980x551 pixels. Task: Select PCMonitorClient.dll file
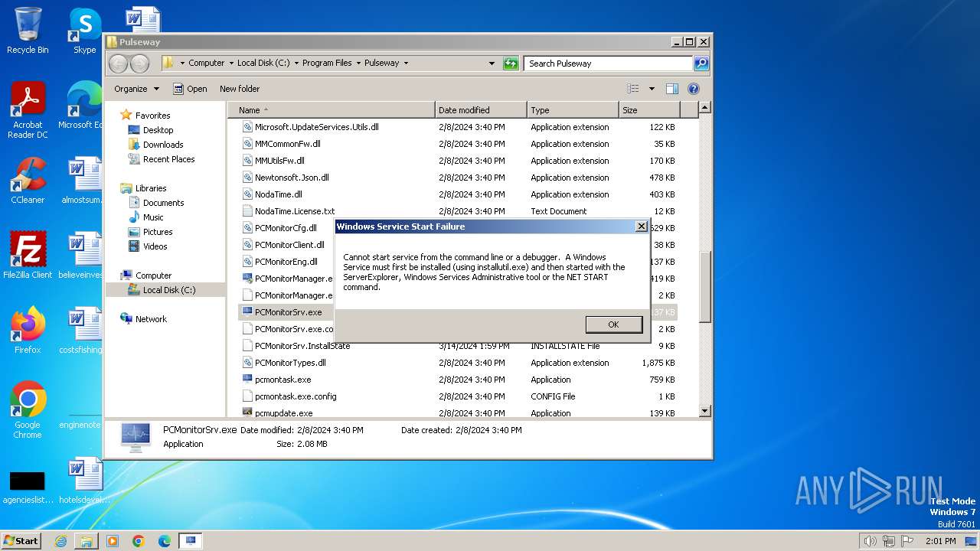coord(289,245)
